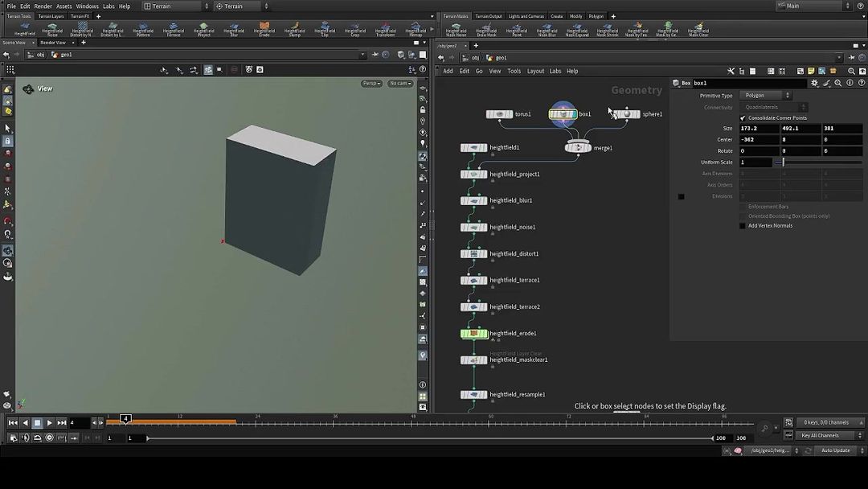Image resolution: width=868 pixels, height=489 pixels.
Task: Adjust the Uniform Scale slider
Action: 818,162
